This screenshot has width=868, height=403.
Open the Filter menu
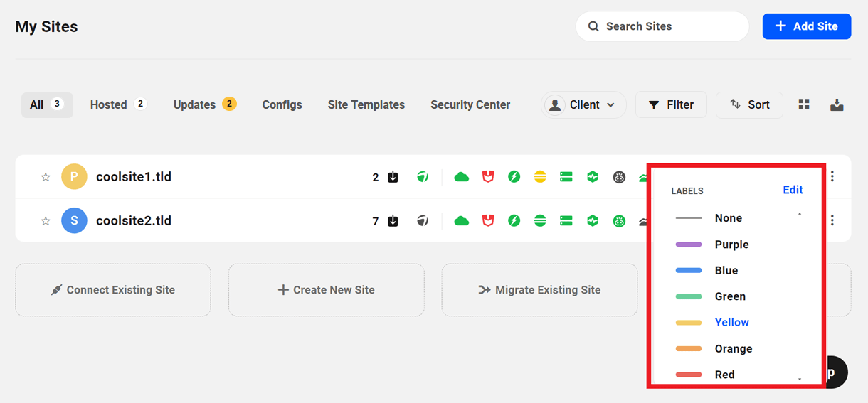click(671, 104)
